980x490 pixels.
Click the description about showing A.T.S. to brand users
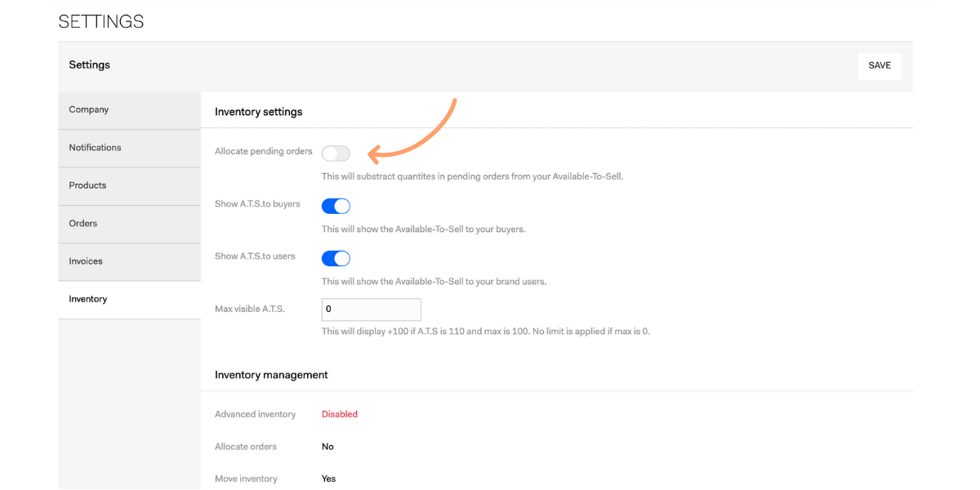434,282
